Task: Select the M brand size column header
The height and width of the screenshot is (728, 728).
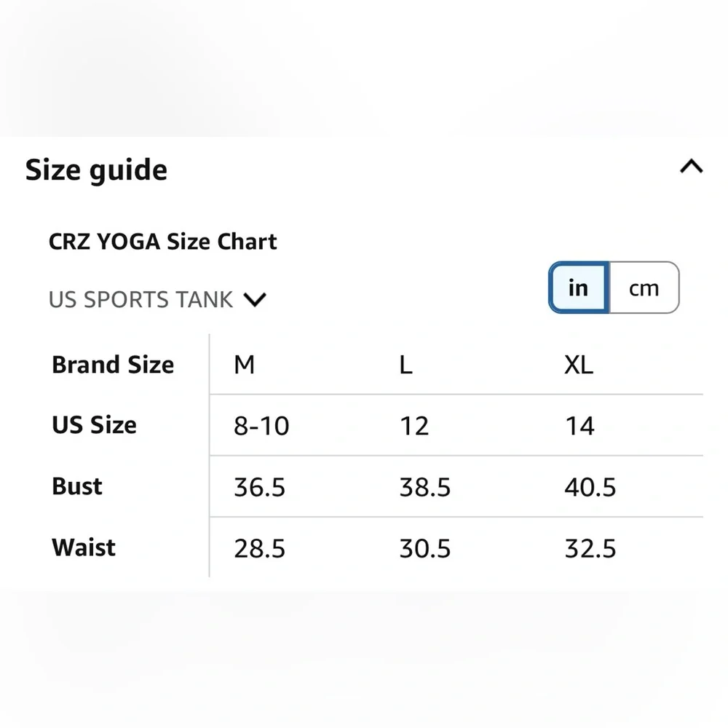Action: pos(245,365)
